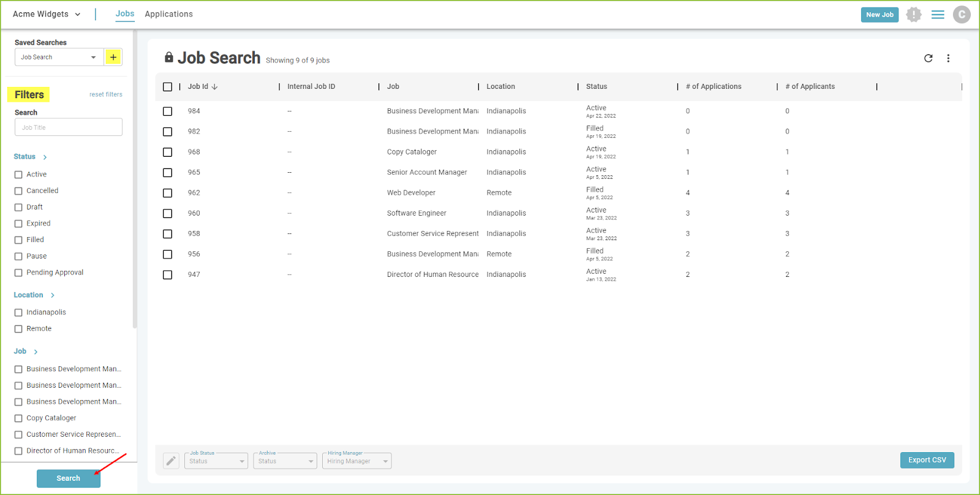This screenshot has height=495, width=980.
Task: Click the # of Applications column header
Action: point(714,87)
